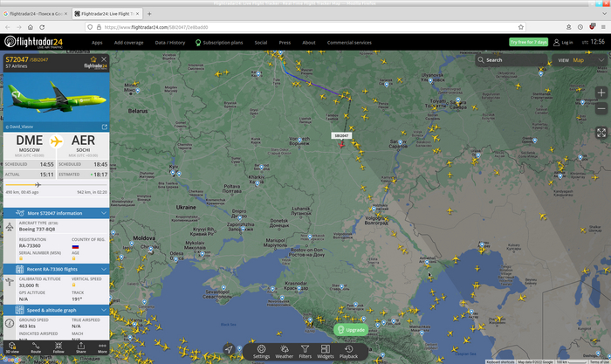The height and width of the screenshot is (364, 611).
Task: Click the browser address bar
Action: [304, 27]
